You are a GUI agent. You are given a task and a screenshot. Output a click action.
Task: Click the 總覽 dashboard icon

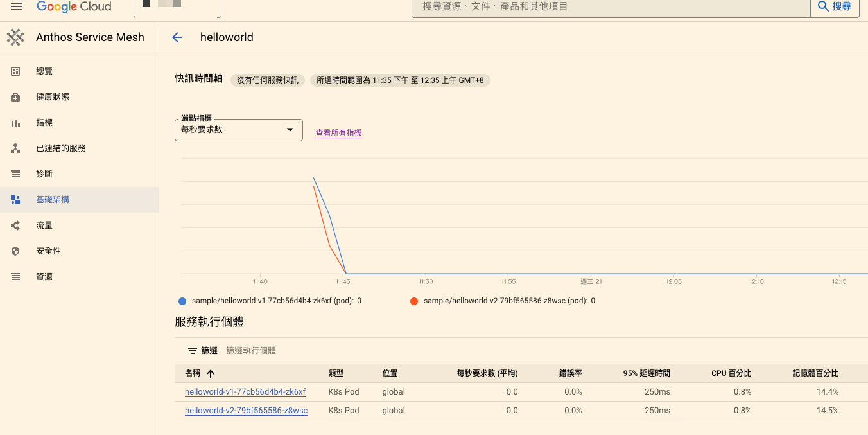[x=15, y=71]
